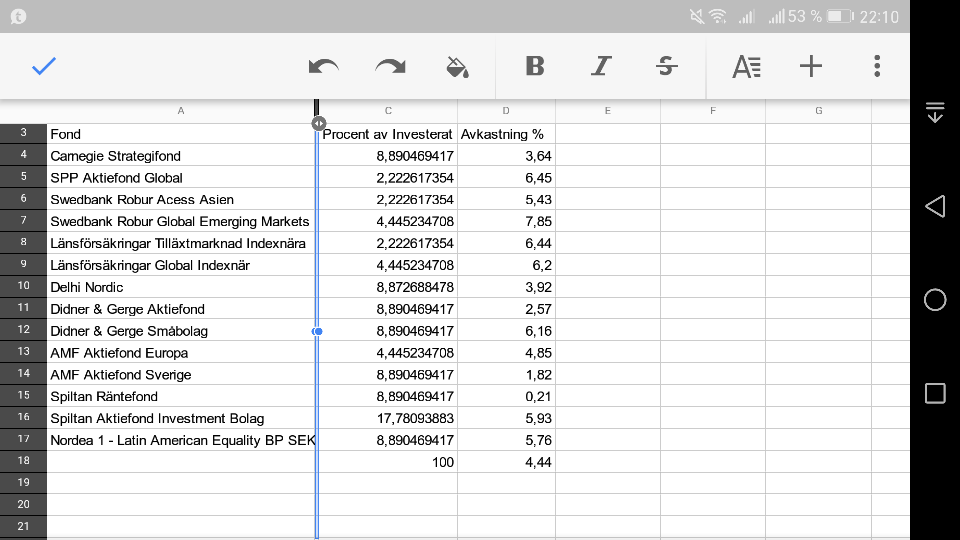The image size is (960, 540).
Task: Select column F header
Action: coord(713,111)
